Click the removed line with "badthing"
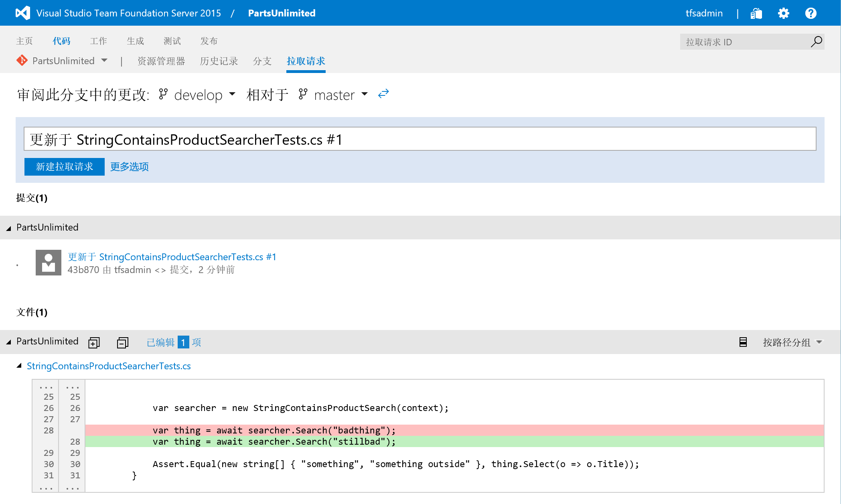This screenshot has width=841, height=504. click(454, 430)
